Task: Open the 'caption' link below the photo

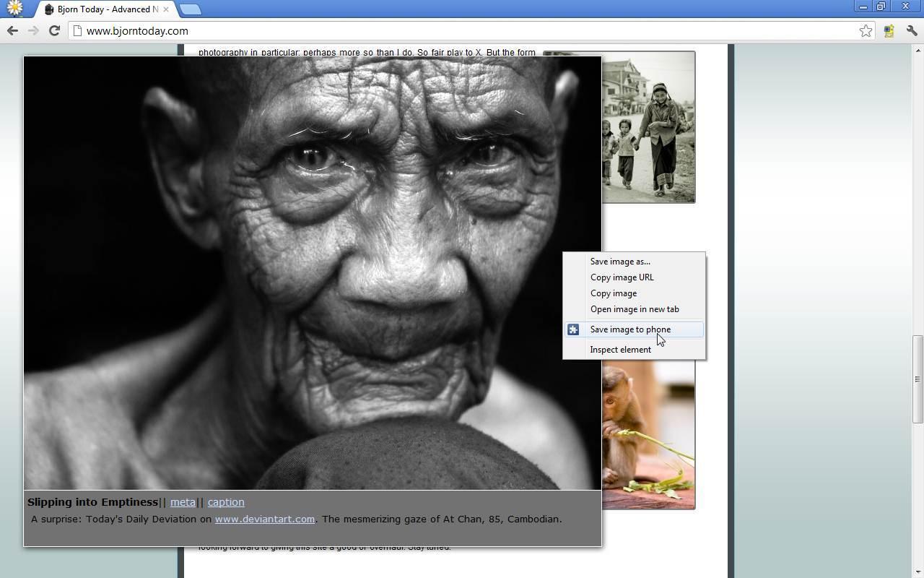Action: pos(226,502)
